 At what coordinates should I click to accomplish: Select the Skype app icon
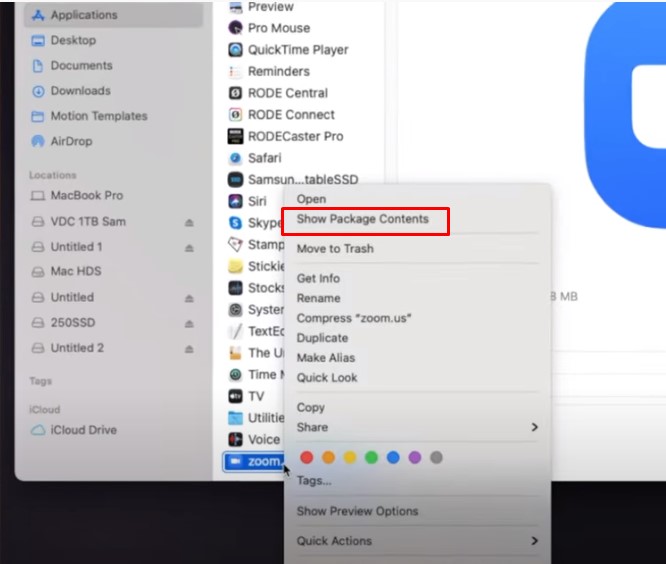point(235,223)
